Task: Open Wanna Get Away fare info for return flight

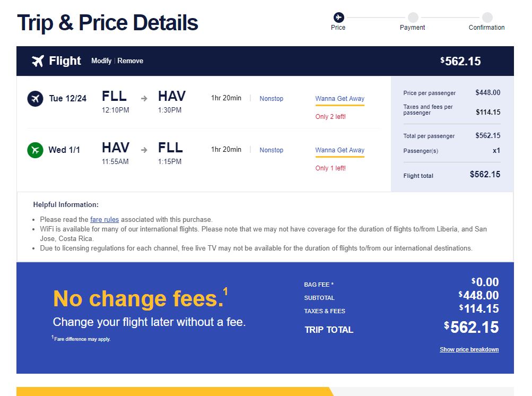Action: 339,150
